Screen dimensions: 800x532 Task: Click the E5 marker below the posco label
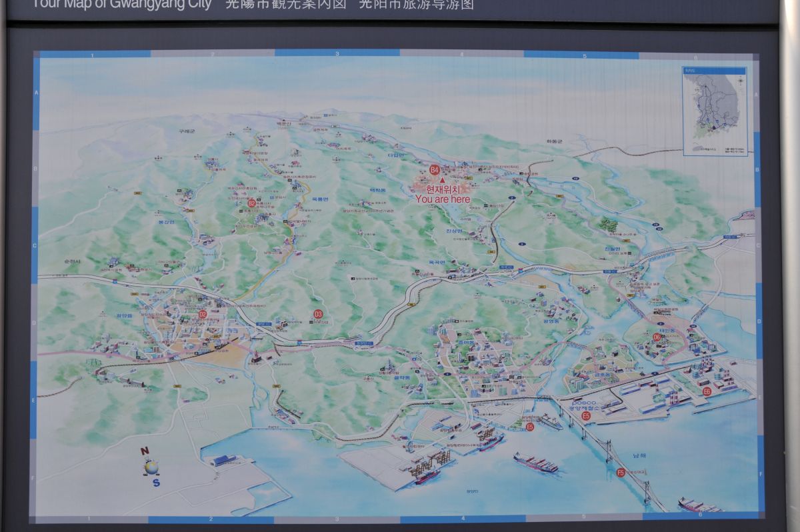coord(586,416)
